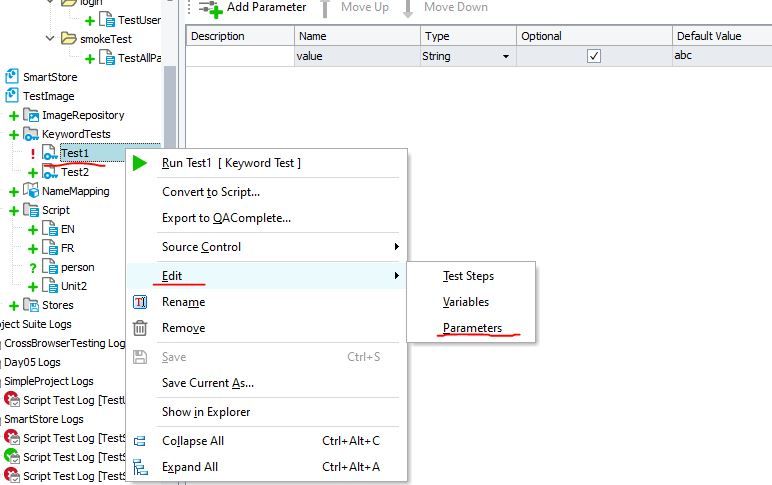Click the Test1 keyword test icon
This screenshot has width=772, height=485.
click(49, 153)
